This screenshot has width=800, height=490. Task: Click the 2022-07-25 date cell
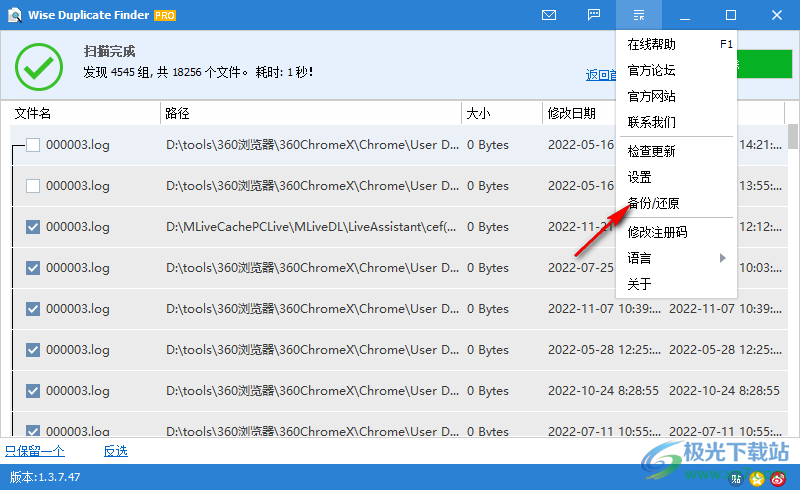[581, 267]
